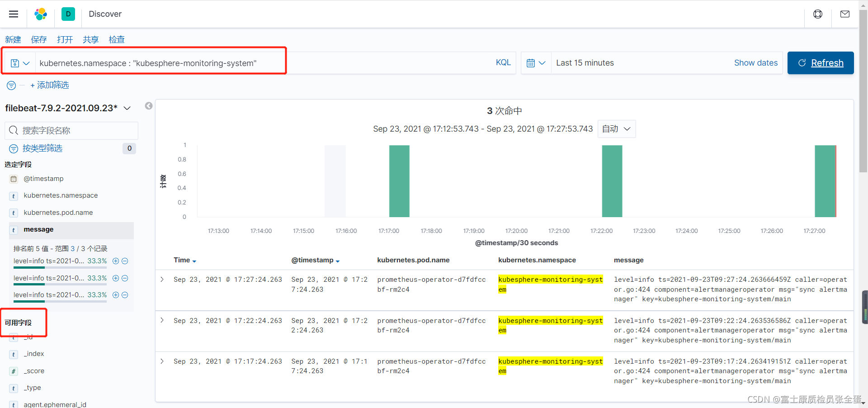Click the _score number field icon
Image resolution: width=868 pixels, height=408 pixels.
[x=14, y=371]
